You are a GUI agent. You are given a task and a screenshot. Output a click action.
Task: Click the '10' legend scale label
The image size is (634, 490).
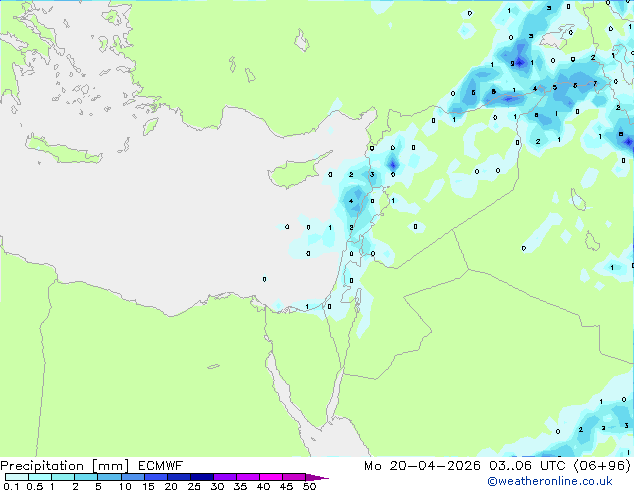tap(125, 486)
